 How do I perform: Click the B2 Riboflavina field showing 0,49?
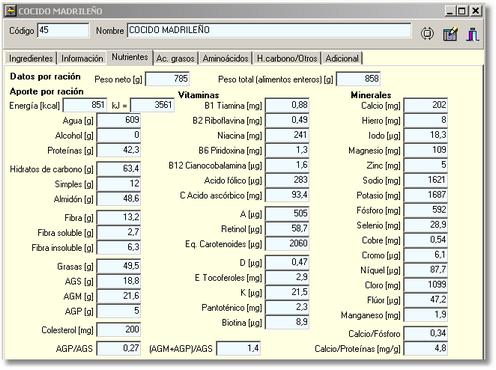(x=287, y=120)
